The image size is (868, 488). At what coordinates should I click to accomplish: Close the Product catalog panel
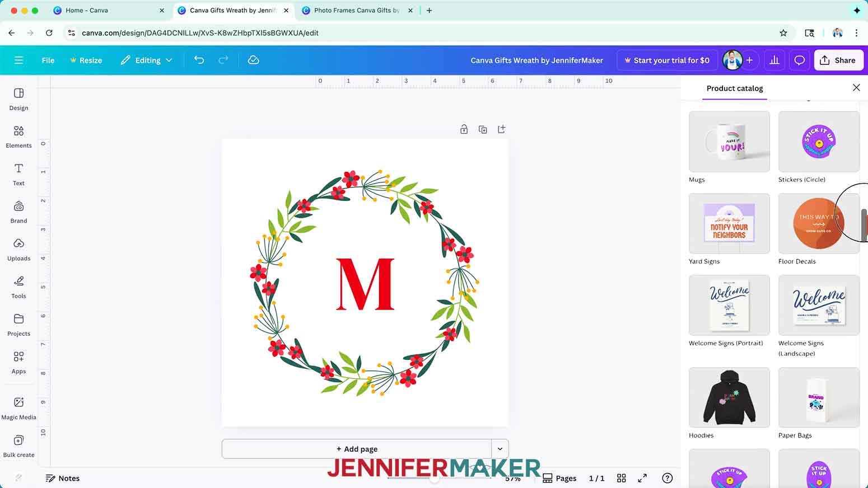(856, 88)
